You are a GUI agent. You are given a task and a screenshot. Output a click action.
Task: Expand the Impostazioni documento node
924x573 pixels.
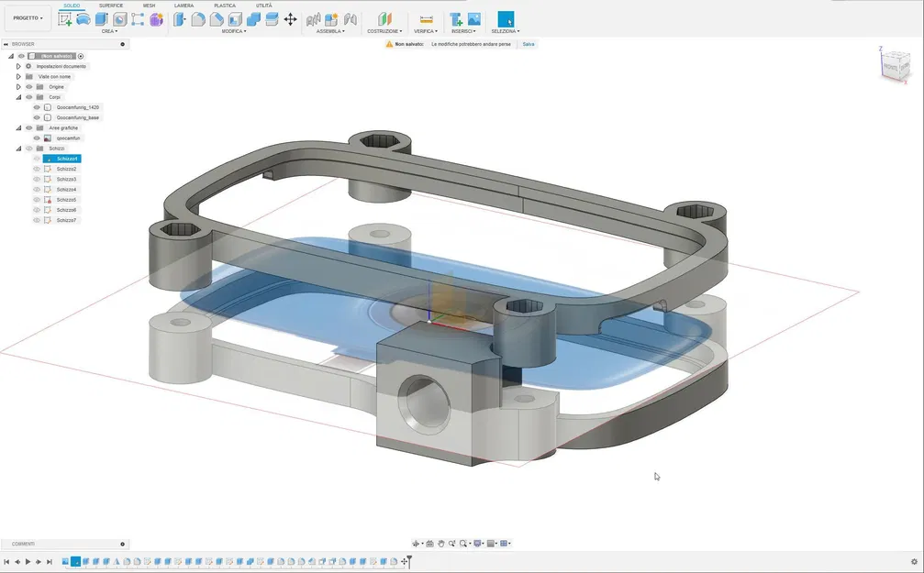(18, 67)
